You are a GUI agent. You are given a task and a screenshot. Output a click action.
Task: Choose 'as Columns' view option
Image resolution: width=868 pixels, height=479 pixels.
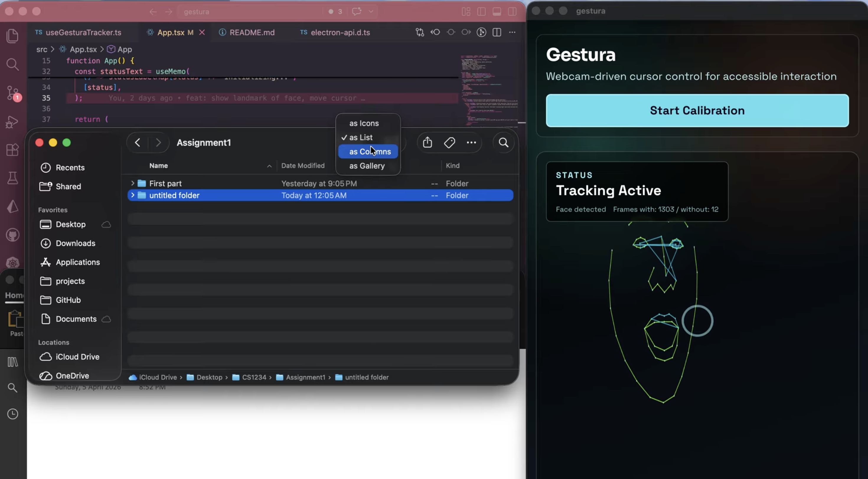tap(368, 152)
